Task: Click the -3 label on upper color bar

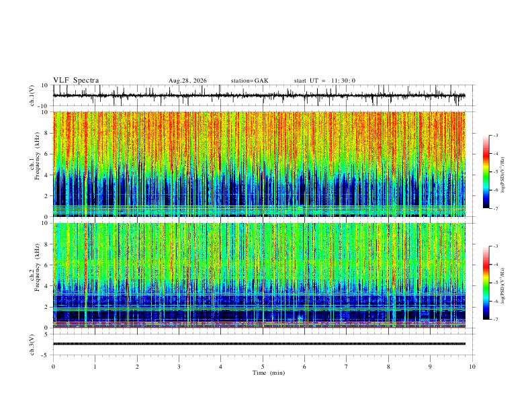Action: tap(495, 135)
